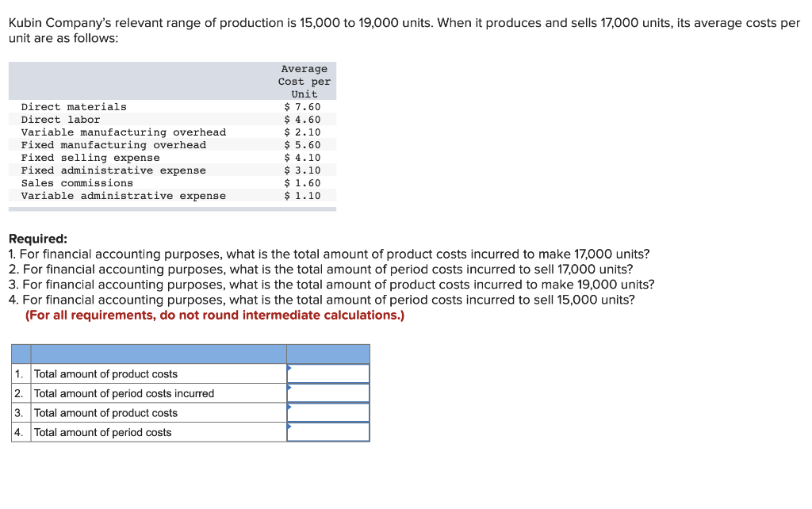Click the row 4 period costs answer box

click(329, 432)
